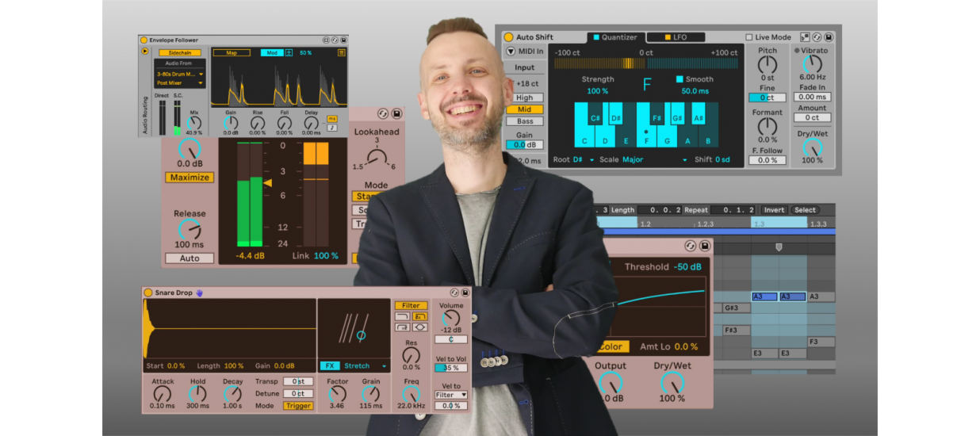This screenshot has width=980, height=436.
Task: Click the Rise knob in Envelope Follower
Action: [258, 123]
